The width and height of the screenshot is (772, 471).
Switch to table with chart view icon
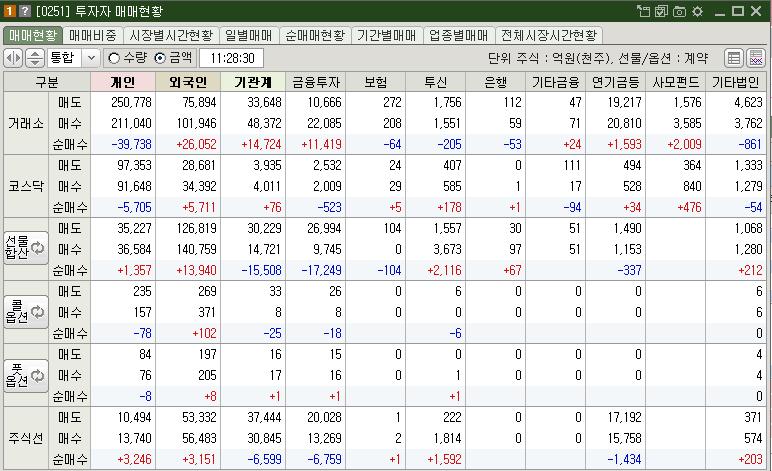(x=756, y=58)
